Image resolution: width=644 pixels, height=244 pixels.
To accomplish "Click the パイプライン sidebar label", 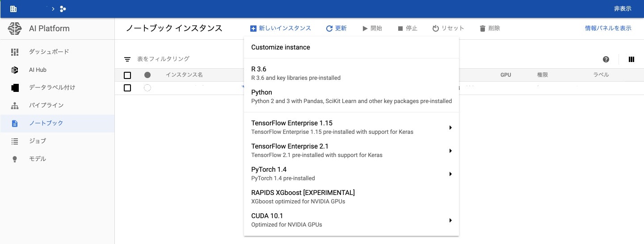I will point(46,106).
